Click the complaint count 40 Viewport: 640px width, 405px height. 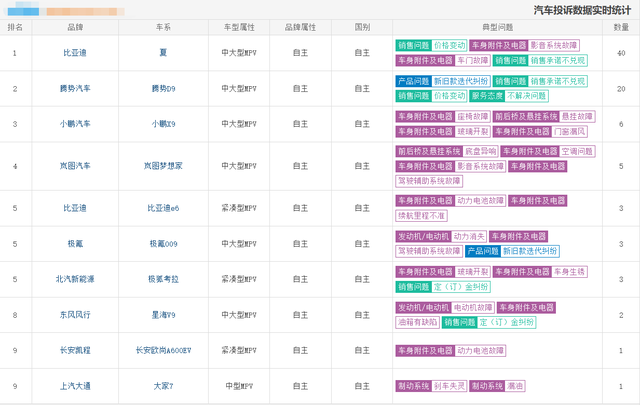[x=621, y=53]
